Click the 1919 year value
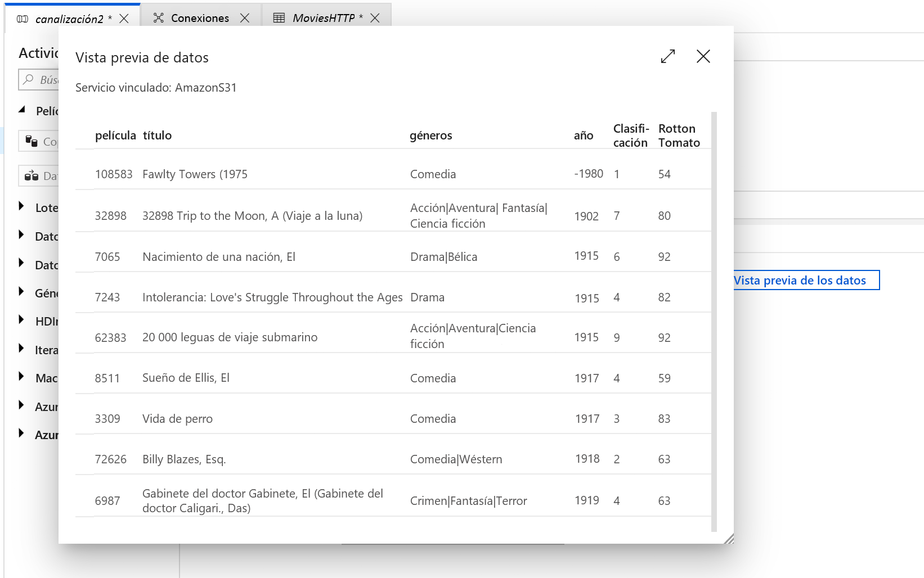 [587, 500]
